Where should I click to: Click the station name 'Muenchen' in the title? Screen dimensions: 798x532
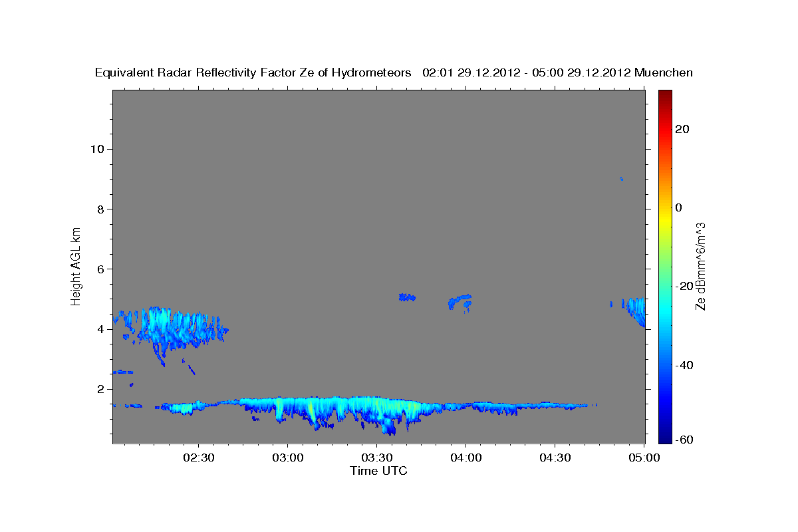(x=664, y=72)
